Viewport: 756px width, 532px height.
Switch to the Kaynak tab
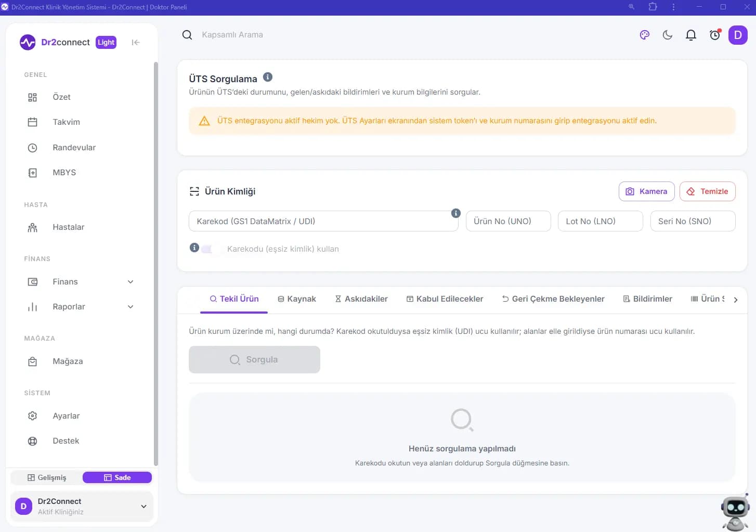tap(297, 299)
